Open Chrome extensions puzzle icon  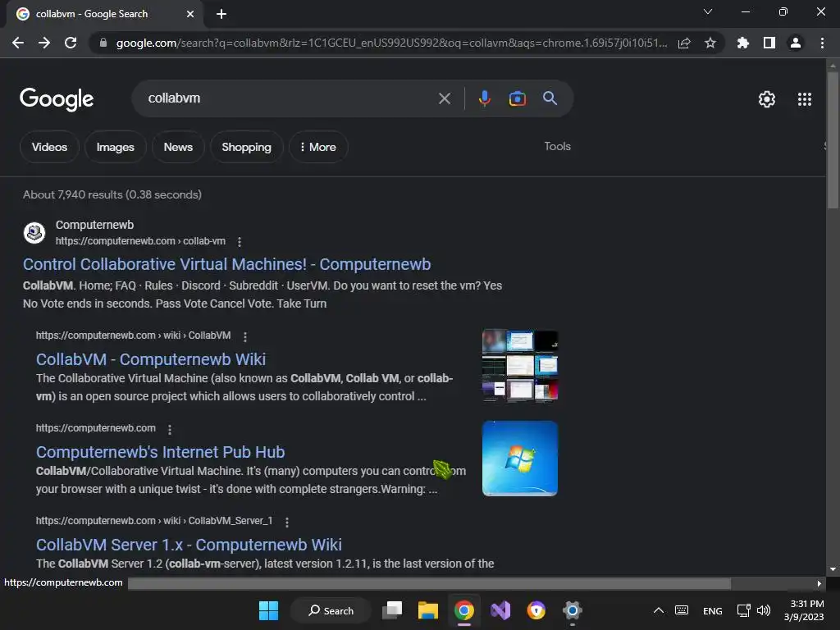(x=742, y=43)
